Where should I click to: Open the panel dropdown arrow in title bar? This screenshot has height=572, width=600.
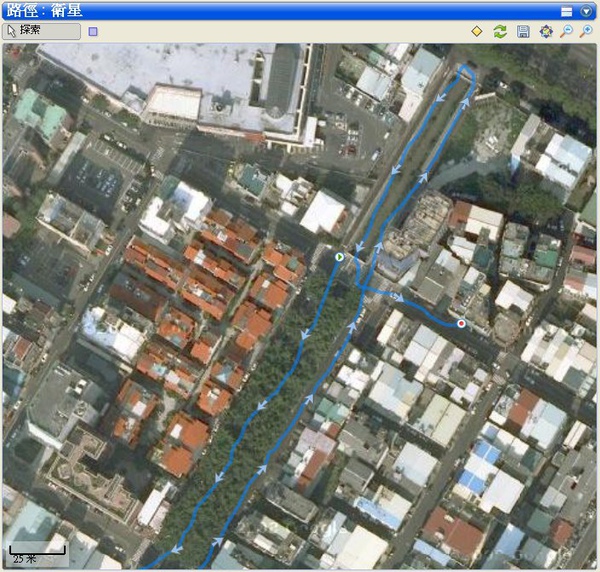[586, 11]
